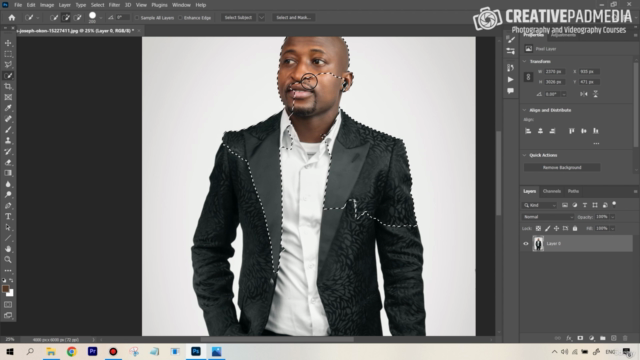Select the Clone Stamp tool
The width and height of the screenshot is (640, 360).
tap(8, 140)
